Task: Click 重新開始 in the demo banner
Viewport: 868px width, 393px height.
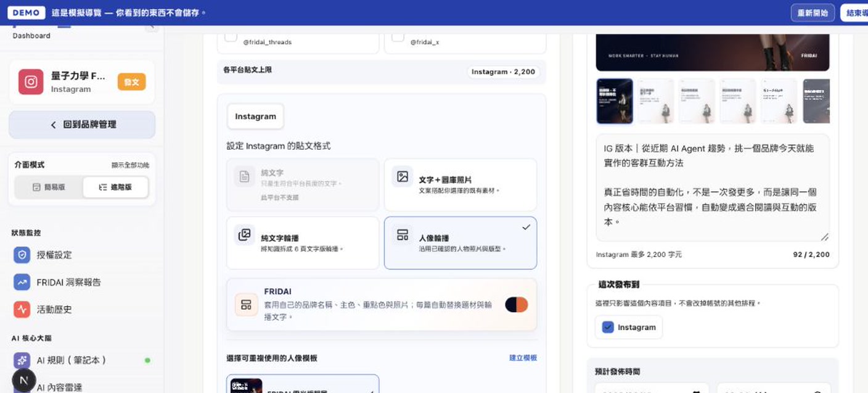Action: pos(813,12)
